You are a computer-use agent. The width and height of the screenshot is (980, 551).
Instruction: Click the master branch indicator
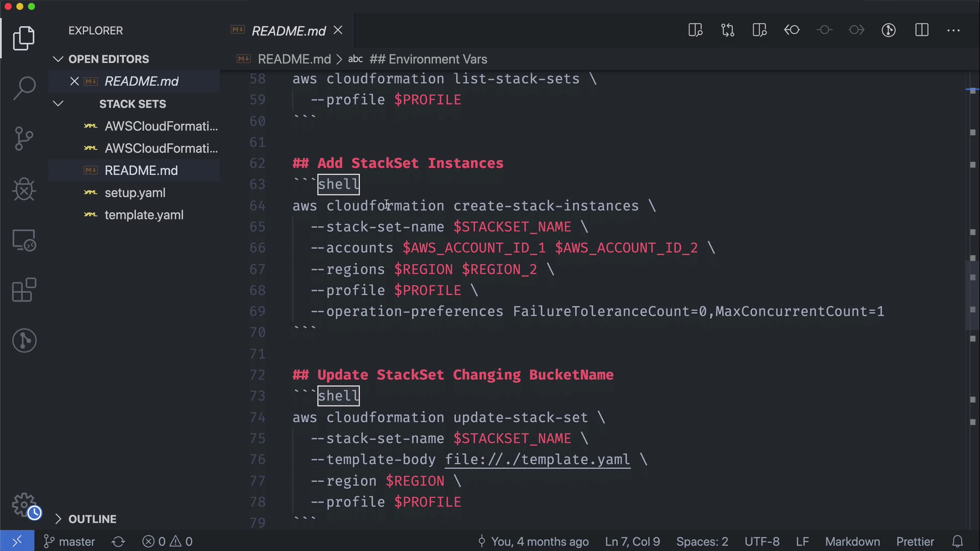pos(70,541)
